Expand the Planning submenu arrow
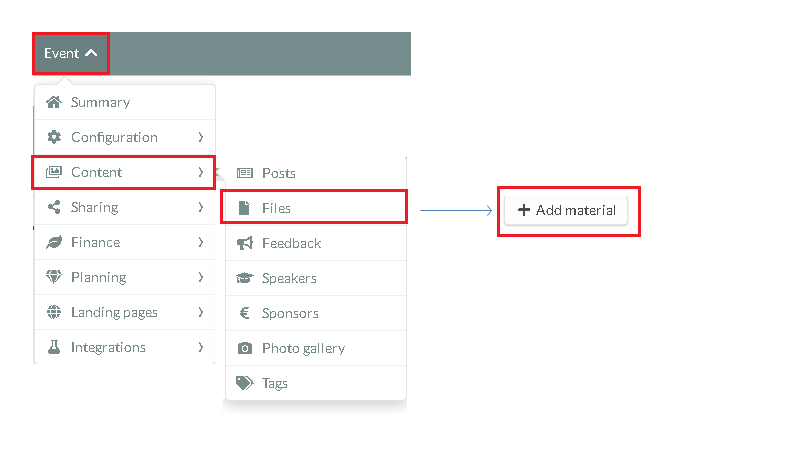 (x=201, y=277)
